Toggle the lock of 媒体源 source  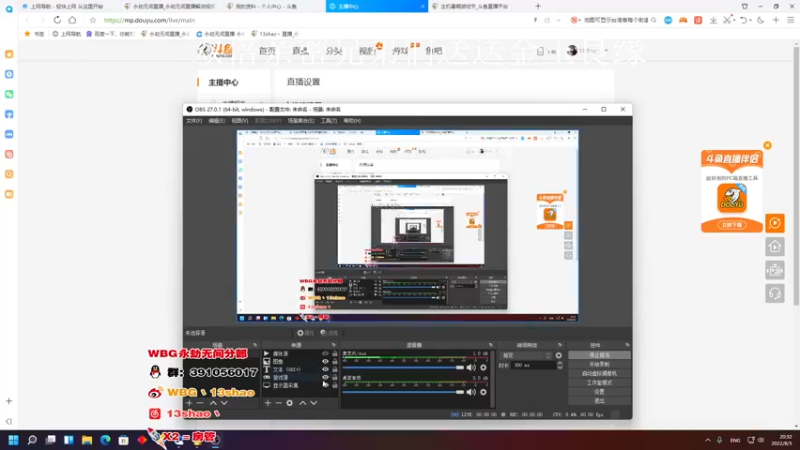tap(335, 353)
